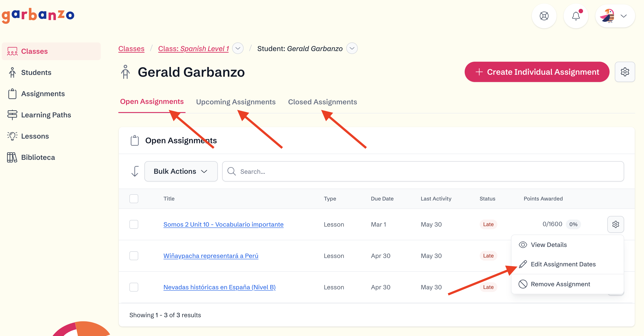Open the student switcher chevron next to Gerald Garbanzo
Viewport: 644px width, 336px height.
[352, 48]
